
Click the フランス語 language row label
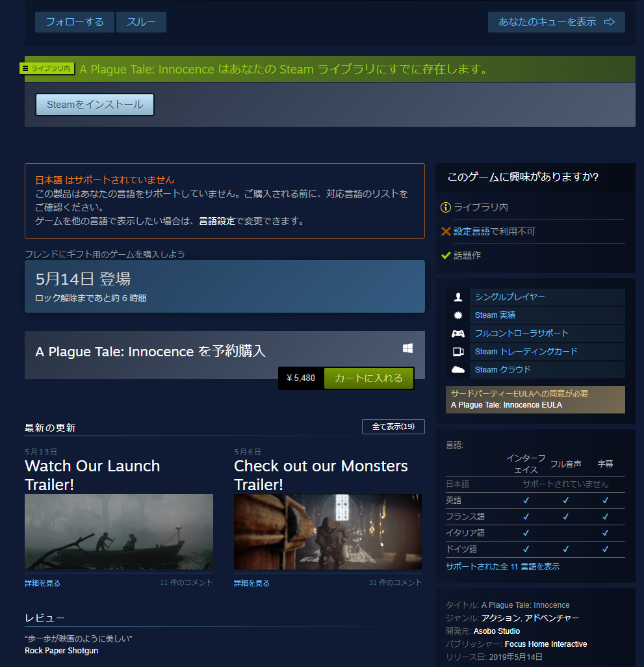pyautogui.click(x=465, y=517)
